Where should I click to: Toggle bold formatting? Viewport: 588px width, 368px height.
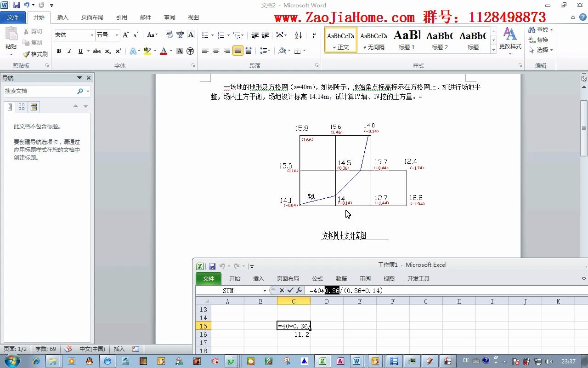click(58, 51)
